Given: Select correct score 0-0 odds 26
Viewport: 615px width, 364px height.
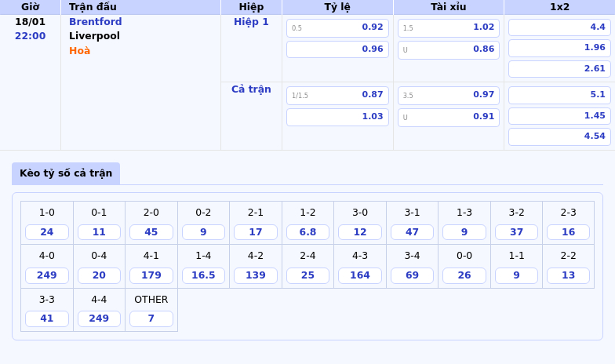Looking at the screenshot, I should pos(464,275).
